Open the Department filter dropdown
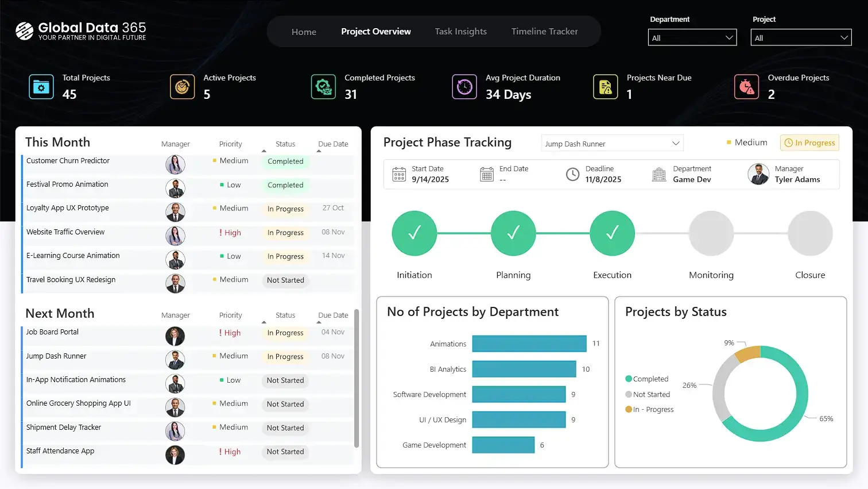Image resolution: width=868 pixels, height=489 pixels. [692, 37]
